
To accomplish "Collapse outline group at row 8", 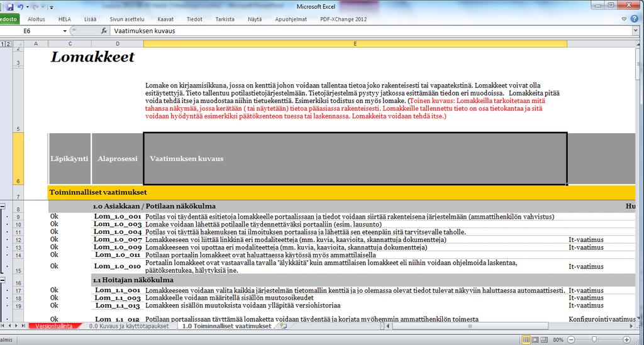I will coord(3,207).
